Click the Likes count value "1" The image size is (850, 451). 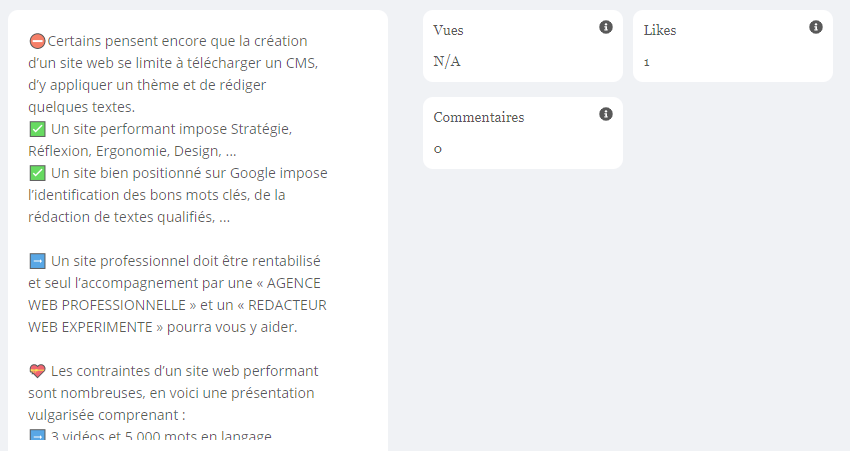(647, 62)
